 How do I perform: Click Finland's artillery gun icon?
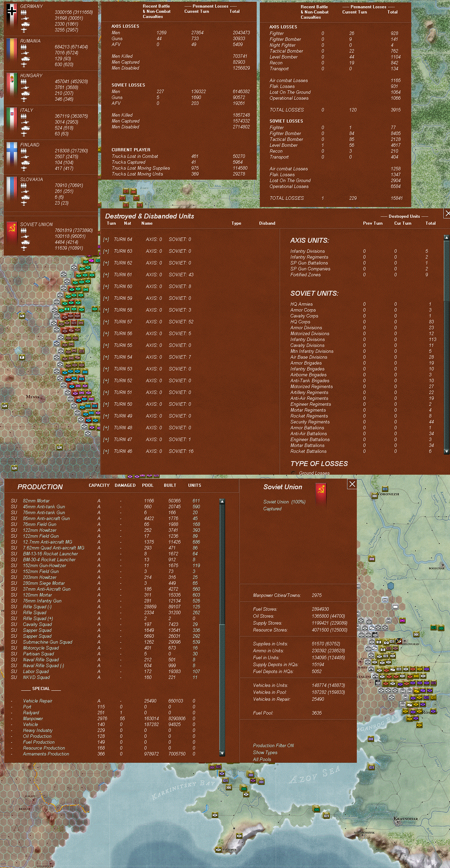click(x=25, y=156)
